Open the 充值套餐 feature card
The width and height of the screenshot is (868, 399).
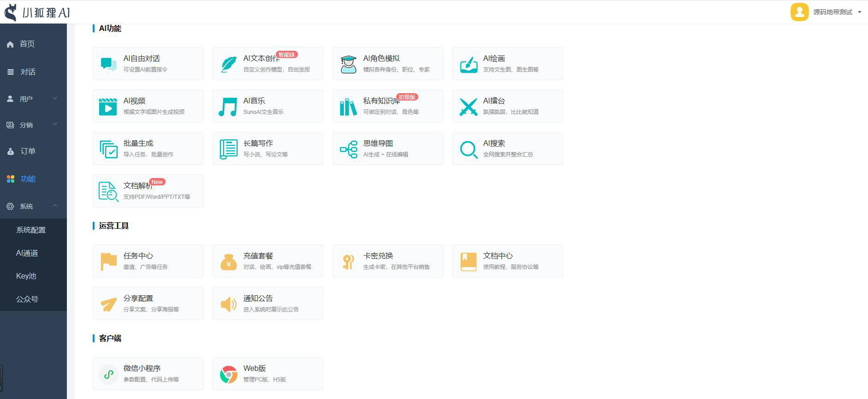[268, 261]
